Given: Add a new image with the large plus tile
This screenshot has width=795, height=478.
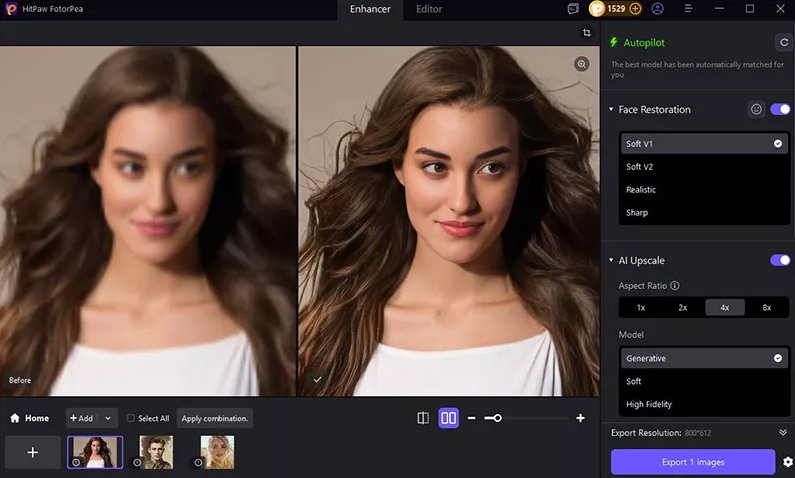Looking at the screenshot, I should [32, 452].
